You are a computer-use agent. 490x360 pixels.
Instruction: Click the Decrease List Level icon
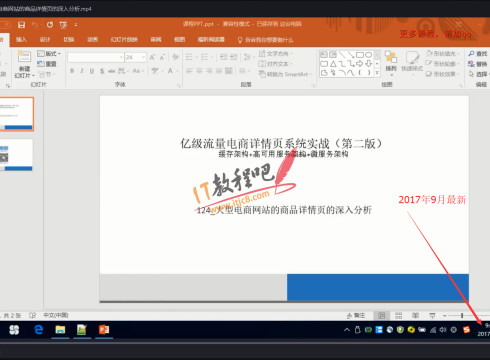coord(223,57)
